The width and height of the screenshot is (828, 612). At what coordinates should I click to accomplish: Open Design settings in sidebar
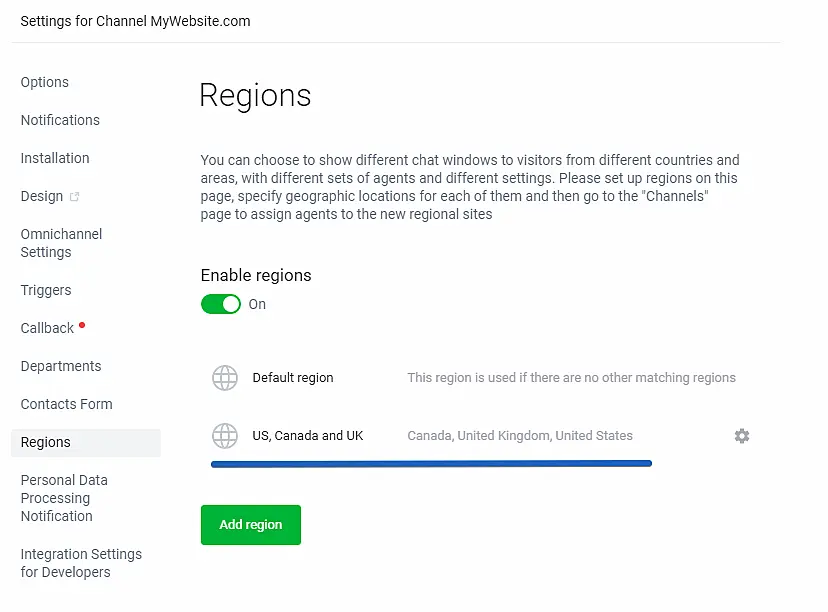[x=42, y=196]
